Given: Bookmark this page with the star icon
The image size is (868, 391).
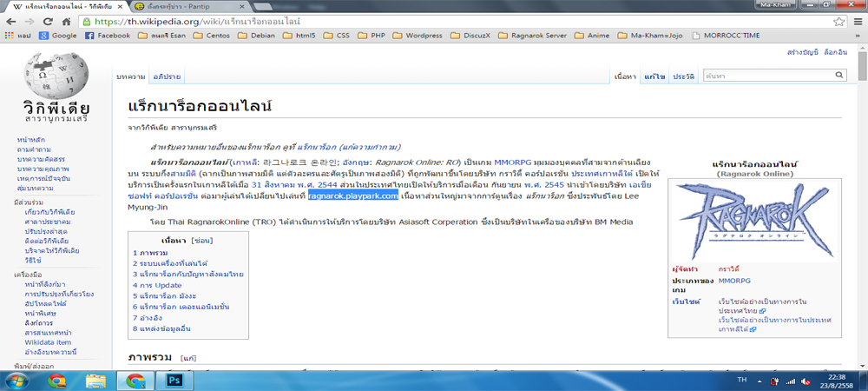Looking at the screenshot, I should 838,22.
